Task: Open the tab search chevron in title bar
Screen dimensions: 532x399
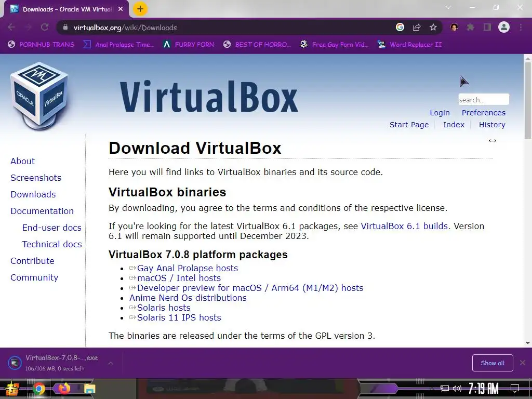Action: pos(448,7)
